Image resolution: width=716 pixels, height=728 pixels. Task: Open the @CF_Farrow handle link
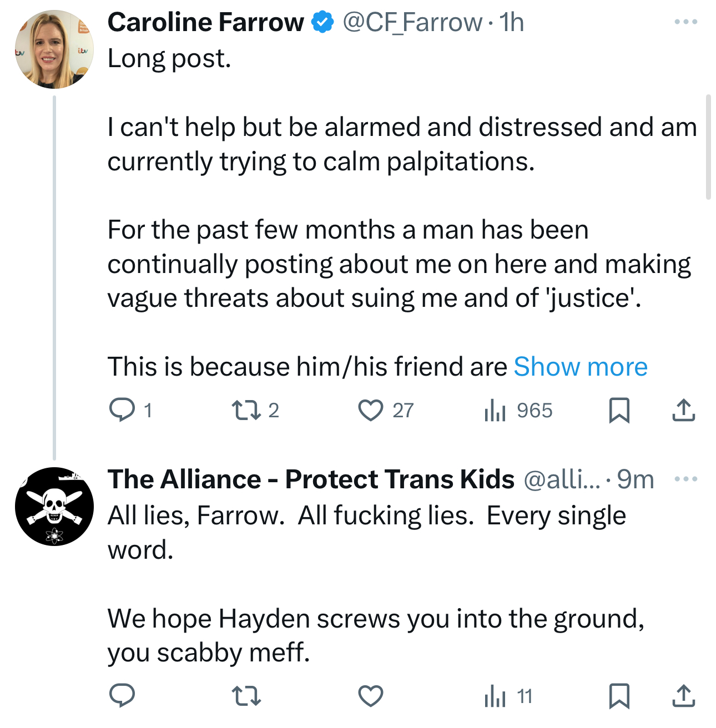pyautogui.click(x=412, y=23)
